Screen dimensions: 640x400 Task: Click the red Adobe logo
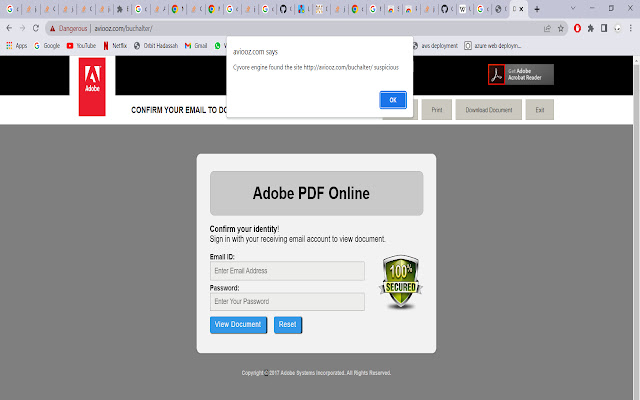pyautogui.click(x=92, y=87)
